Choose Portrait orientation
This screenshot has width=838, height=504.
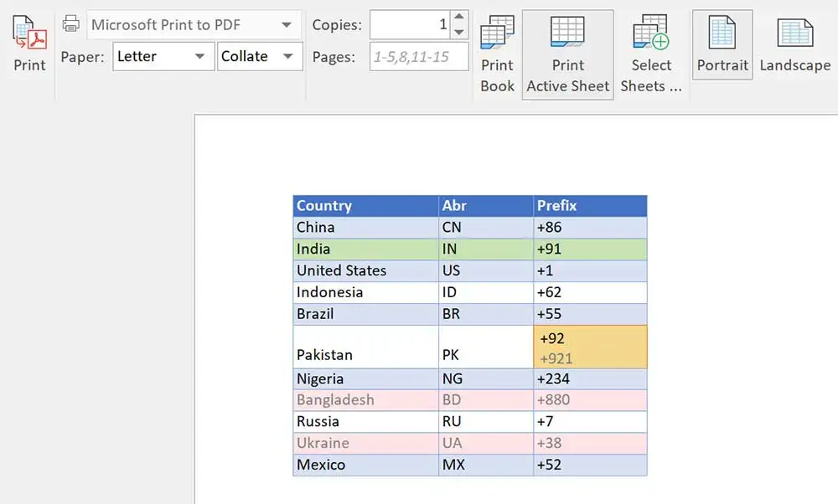pos(722,45)
